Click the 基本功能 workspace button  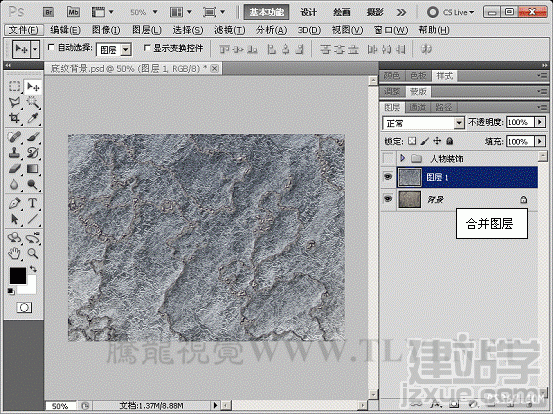coord(266,12)
